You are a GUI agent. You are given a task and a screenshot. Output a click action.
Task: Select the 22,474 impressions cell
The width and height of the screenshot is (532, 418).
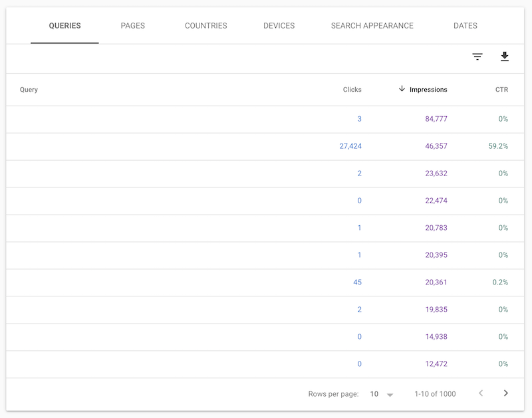click(x=436, y=201)
